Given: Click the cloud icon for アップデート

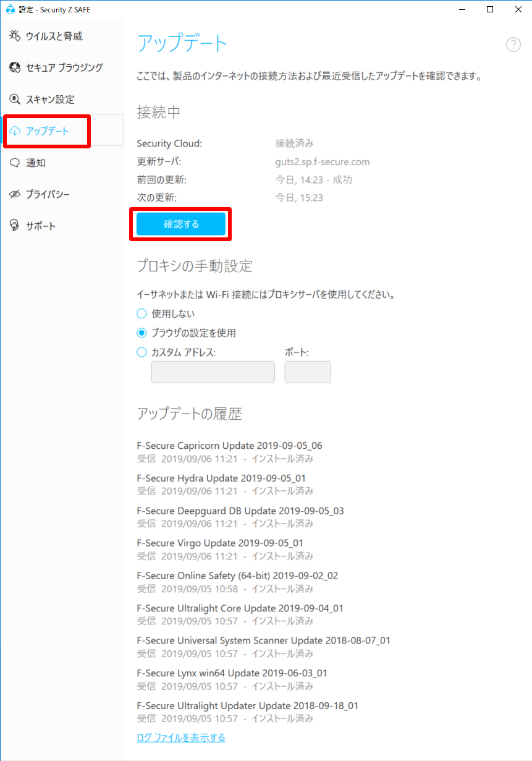Looking at the screenshot, I should click(15, 131).
